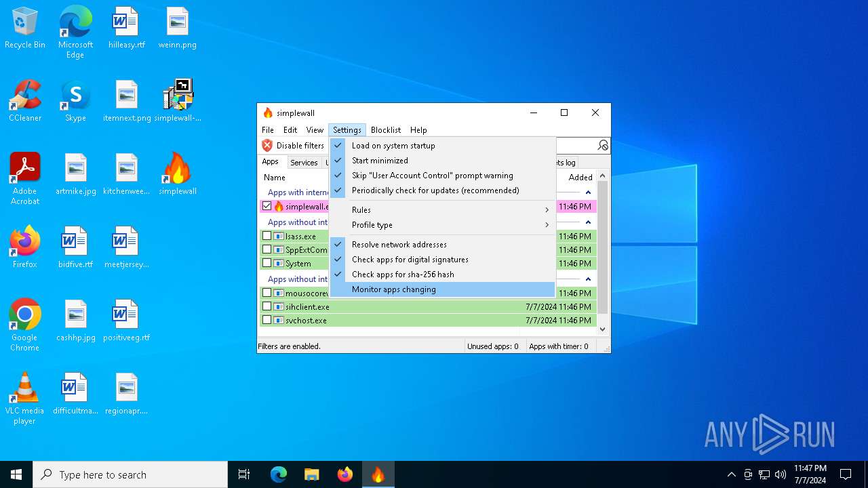The image size is (868, 488).
Task: Open the Windows Start menu
Action: [x=16, y=474]
